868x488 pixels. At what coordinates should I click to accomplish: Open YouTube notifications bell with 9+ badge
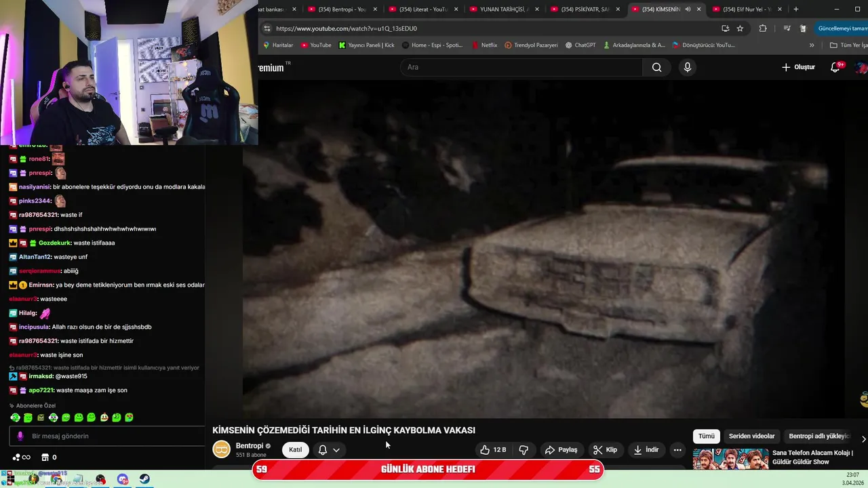pyautogui.click(x=835, y=67)
